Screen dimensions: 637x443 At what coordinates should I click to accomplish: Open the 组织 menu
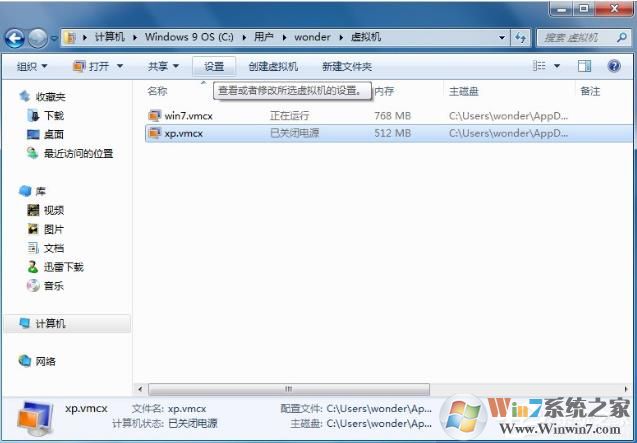(x=32, y=66)
